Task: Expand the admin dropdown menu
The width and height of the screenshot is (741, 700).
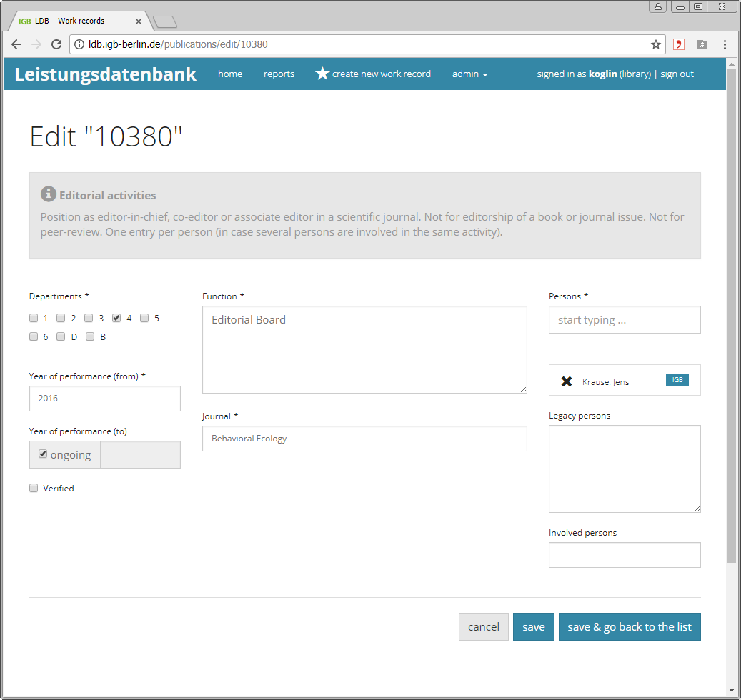Action: pyautogui.click(x=469, y=74)
